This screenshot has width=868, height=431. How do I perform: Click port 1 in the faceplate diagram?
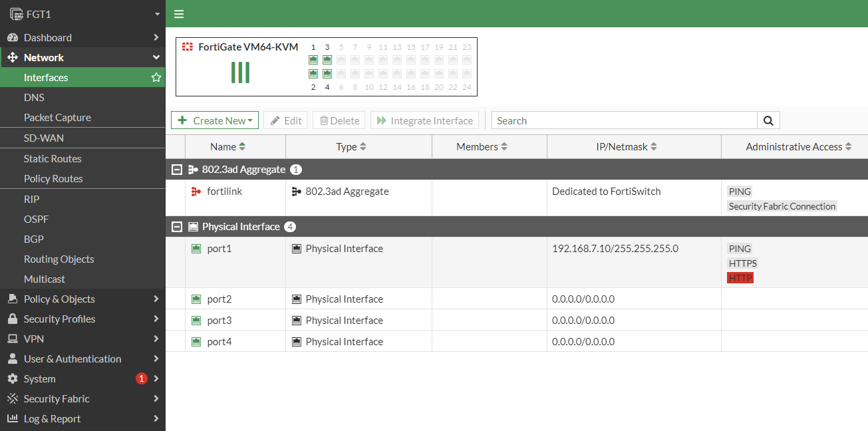(x=313, y=60)
